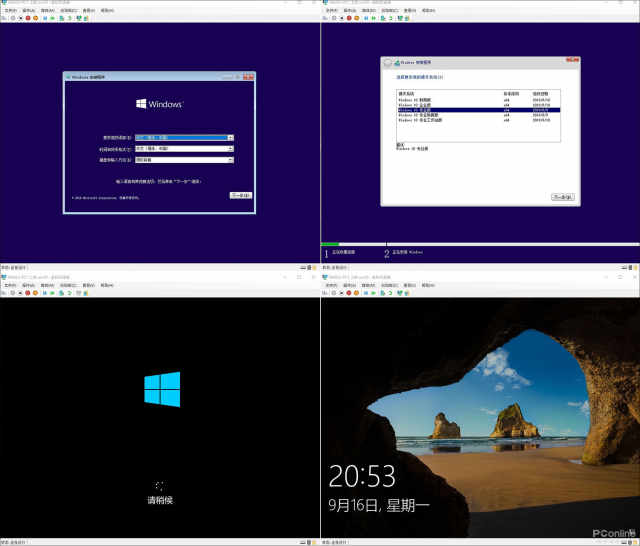Screen dimensions: 640x546
Task: Click blue Pause icon in language-setup VM toolbar
Action: click(45, 18)
